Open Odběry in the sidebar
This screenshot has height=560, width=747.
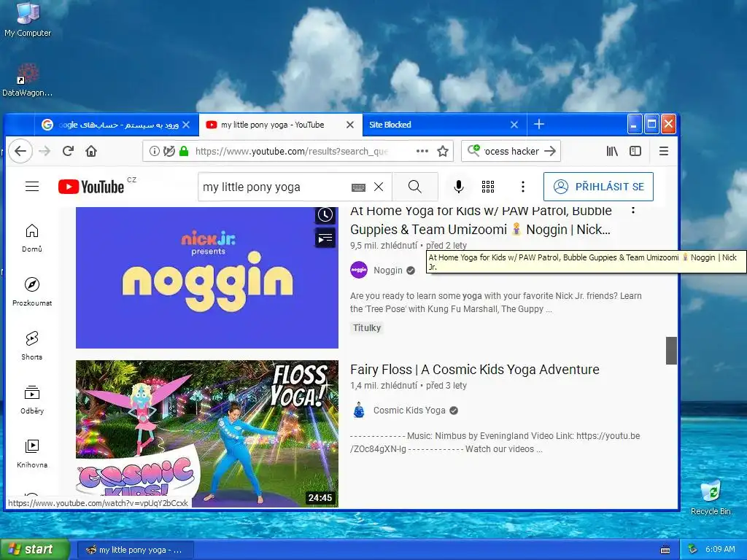pos(32,400)
